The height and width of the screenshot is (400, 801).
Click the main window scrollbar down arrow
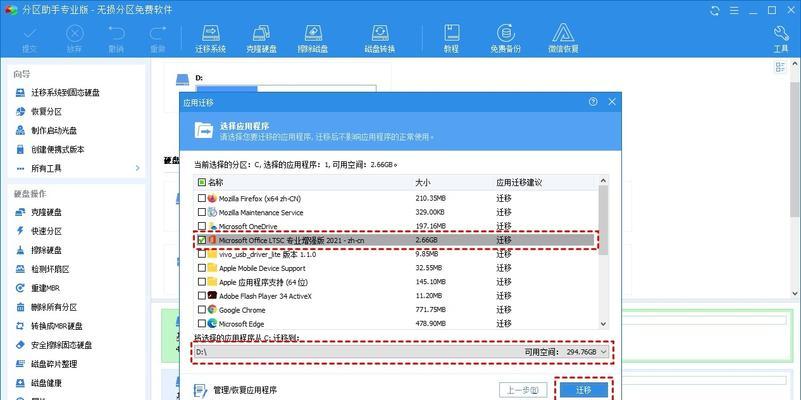(x=795, y=293)
